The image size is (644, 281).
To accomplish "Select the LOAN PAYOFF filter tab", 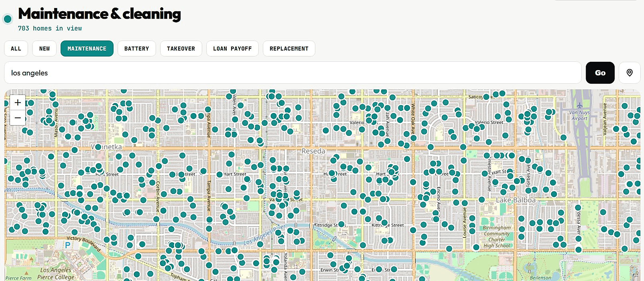I will click(x=233, y=49).
